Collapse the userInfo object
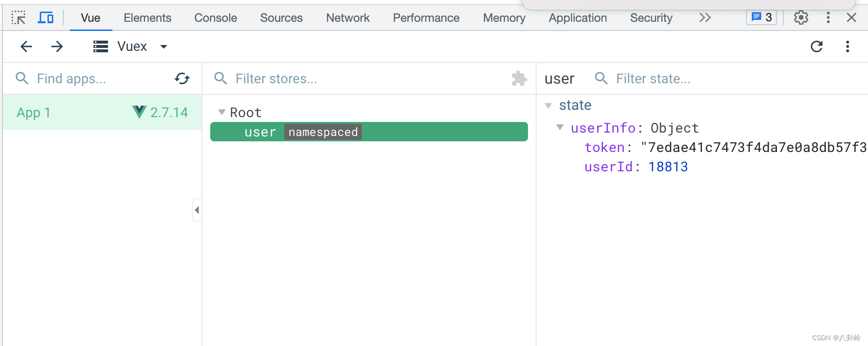 coord(560,128)
